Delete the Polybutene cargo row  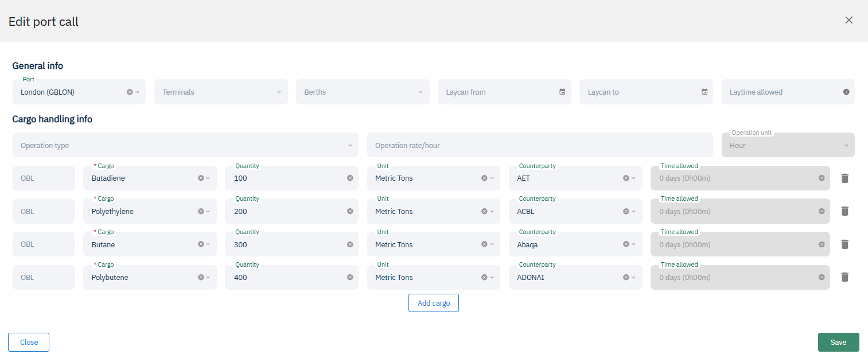[x=844, y=277]
